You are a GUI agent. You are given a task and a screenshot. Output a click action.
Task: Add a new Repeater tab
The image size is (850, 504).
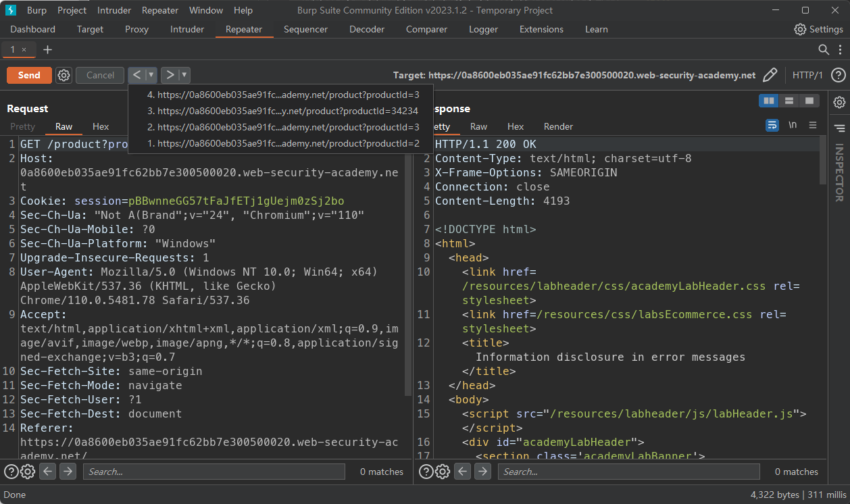tap(47, 50)
